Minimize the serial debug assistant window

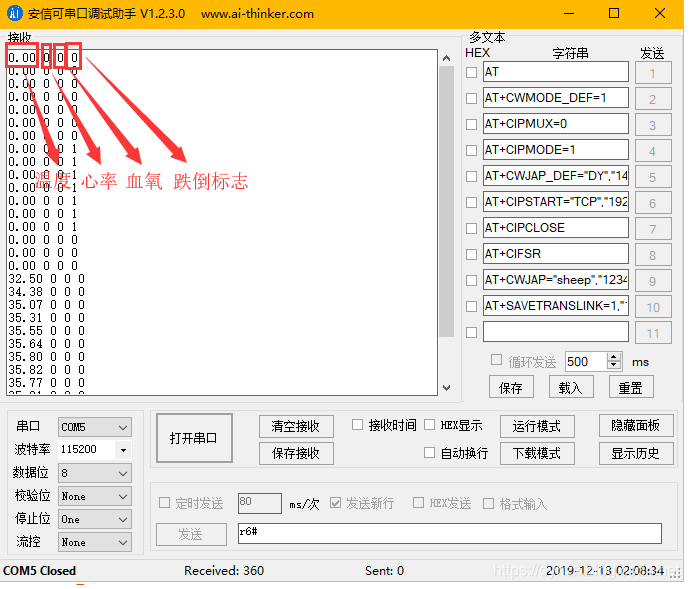point(569,13)
